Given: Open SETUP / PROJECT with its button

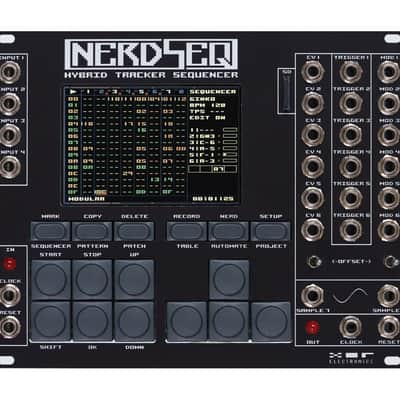Looking at the screenshot, I should pos(270,231).
